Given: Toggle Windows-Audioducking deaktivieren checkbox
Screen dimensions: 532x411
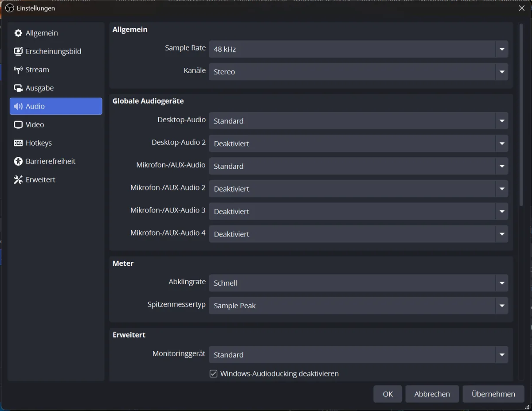Looking at the screenshot, I should [x=213, y=374].
